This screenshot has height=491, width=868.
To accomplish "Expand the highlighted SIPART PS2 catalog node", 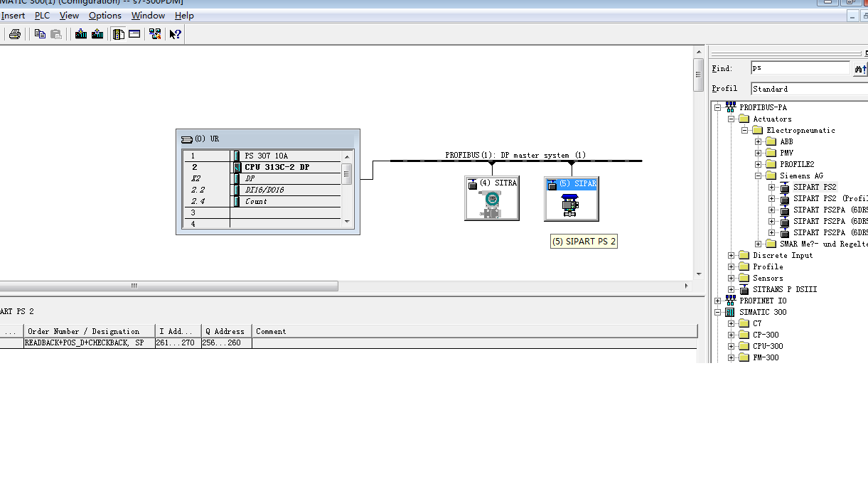I will click(x=771, y=188).
